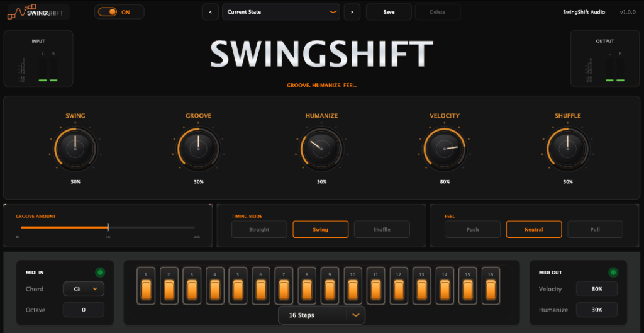
Task: Select Pull feel
Action: pos(595,229)
